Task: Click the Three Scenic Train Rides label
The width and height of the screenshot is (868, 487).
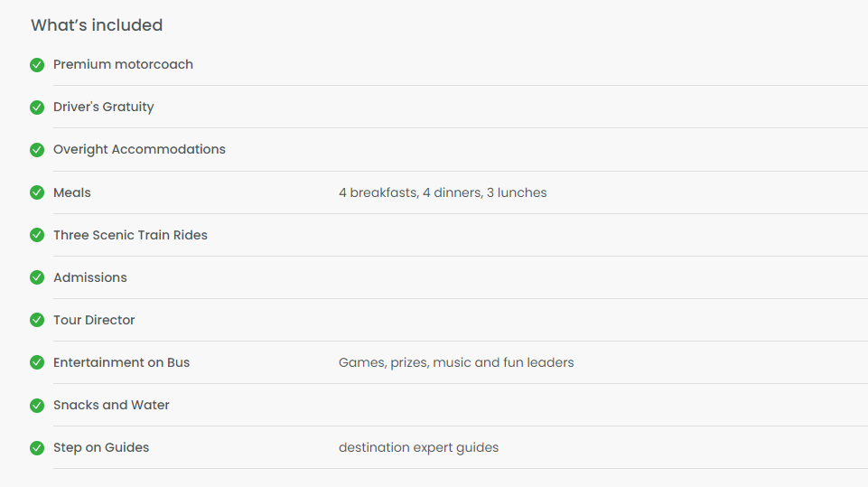Action: pos(130,235)
